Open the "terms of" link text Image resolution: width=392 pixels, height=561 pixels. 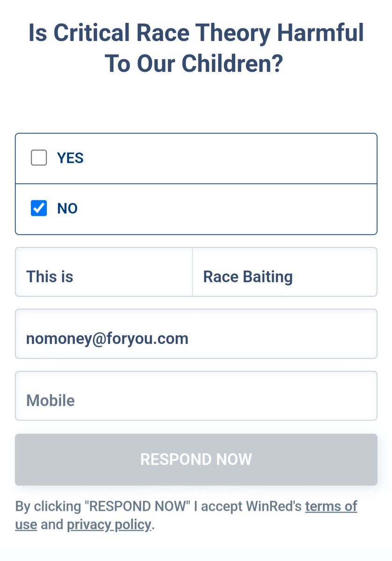click(x=331, y=506)
